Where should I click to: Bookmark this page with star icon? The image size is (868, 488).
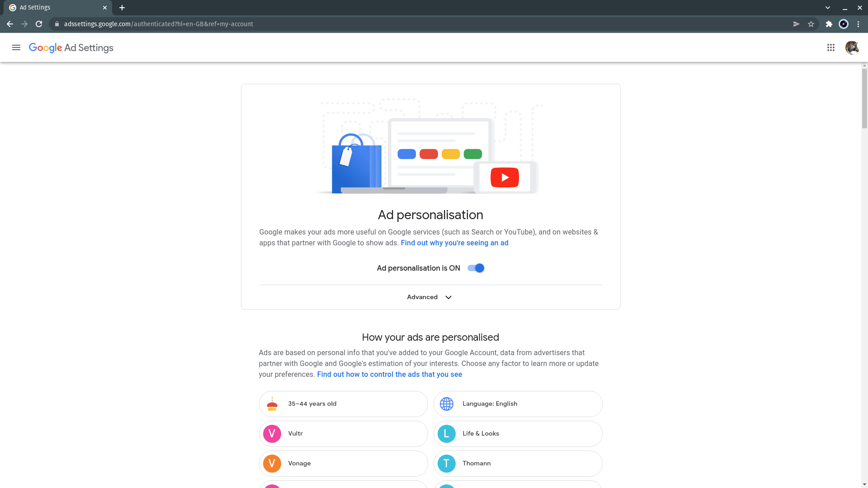point(811,24)
